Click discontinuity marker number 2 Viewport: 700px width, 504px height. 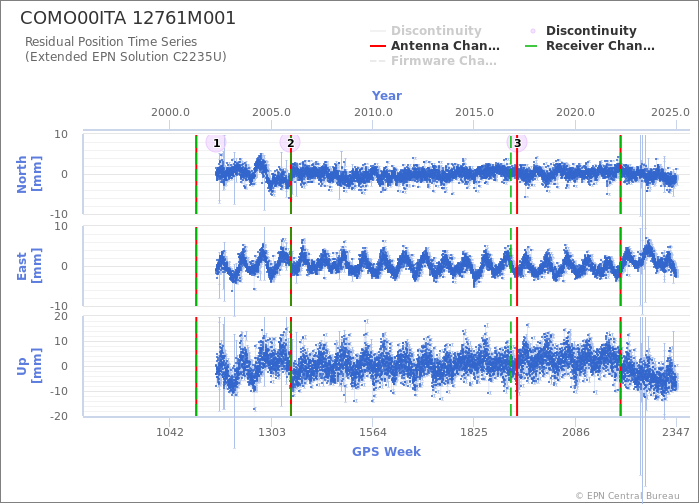(290, 143)
